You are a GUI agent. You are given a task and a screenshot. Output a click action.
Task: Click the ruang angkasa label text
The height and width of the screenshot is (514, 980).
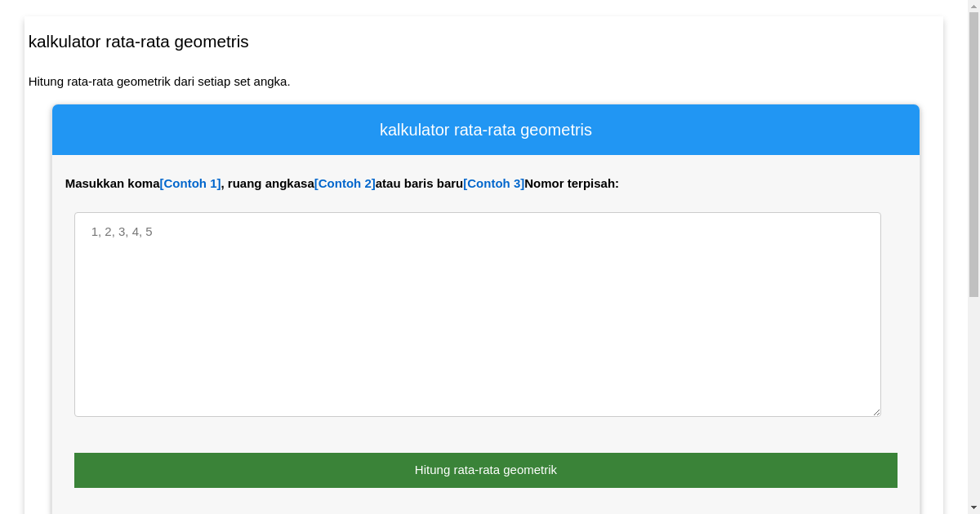pyautogui.click(x=270, y=184)
